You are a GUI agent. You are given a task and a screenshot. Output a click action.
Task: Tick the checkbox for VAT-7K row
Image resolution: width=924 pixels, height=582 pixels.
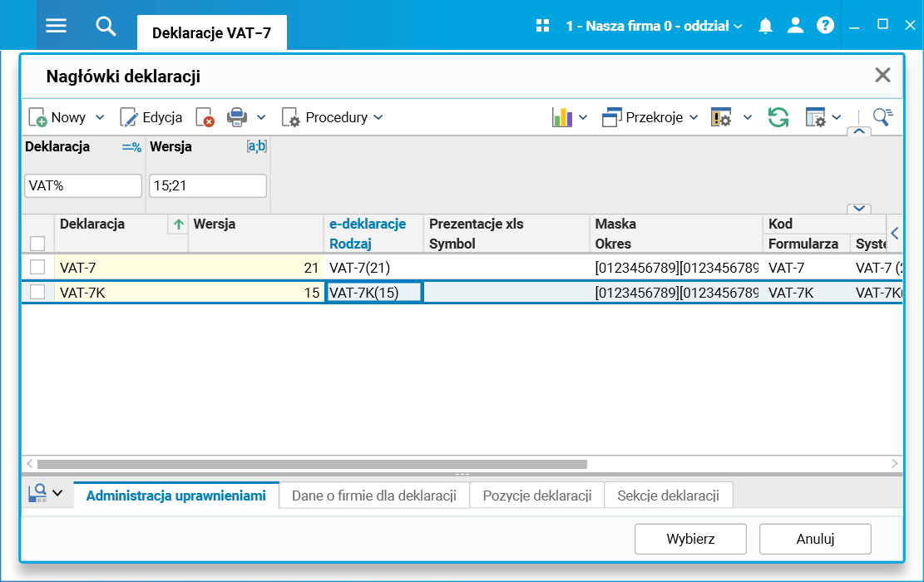coord(37,292)
